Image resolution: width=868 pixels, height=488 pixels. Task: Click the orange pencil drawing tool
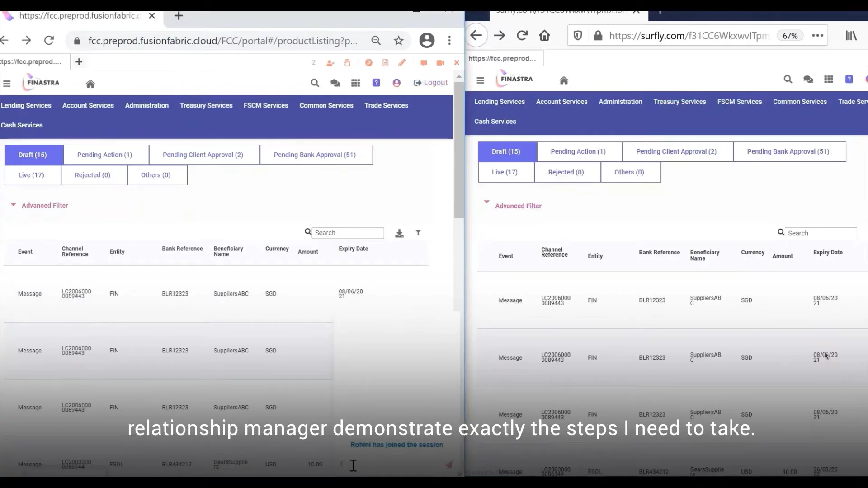[x=402, y=63]
